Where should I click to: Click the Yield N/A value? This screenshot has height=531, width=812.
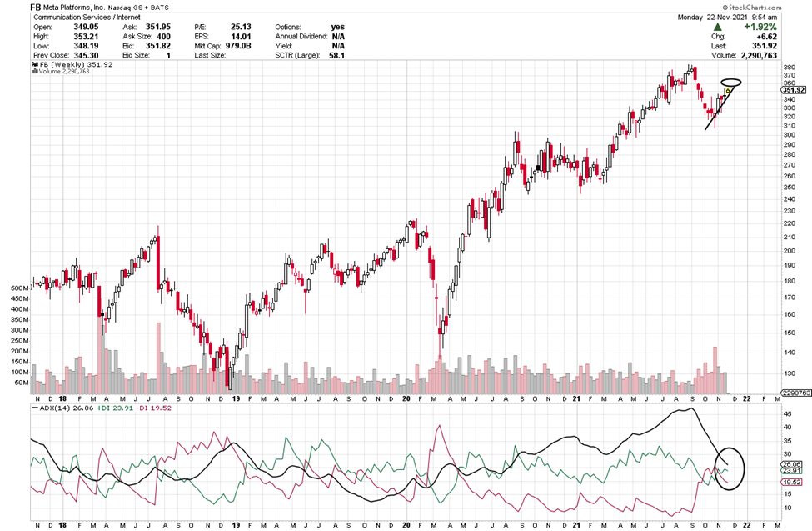[x=339, y=46]
